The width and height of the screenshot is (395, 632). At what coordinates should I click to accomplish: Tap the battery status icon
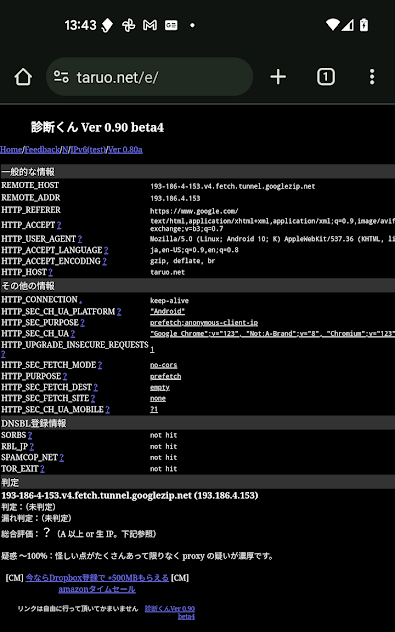click(364, 25)
